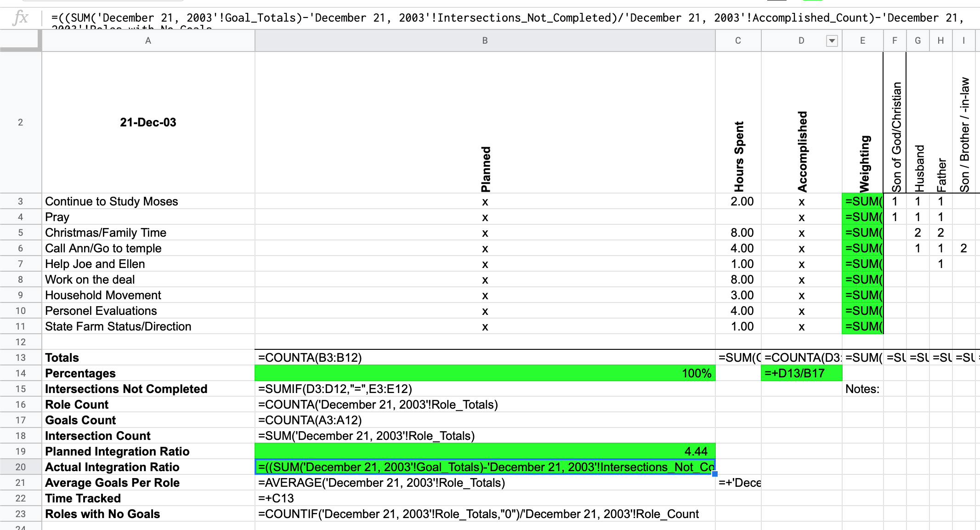Select column B header
This screenshot has width=980, height=530.
point(485,41)
